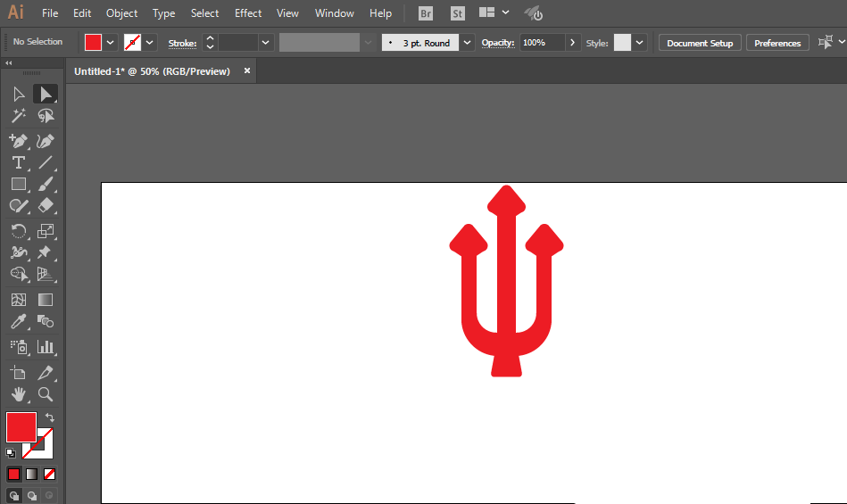Image resolution: width=847 pixels, height=504 pixels.
Task: Select the Type tool
Action: [19, 162]
